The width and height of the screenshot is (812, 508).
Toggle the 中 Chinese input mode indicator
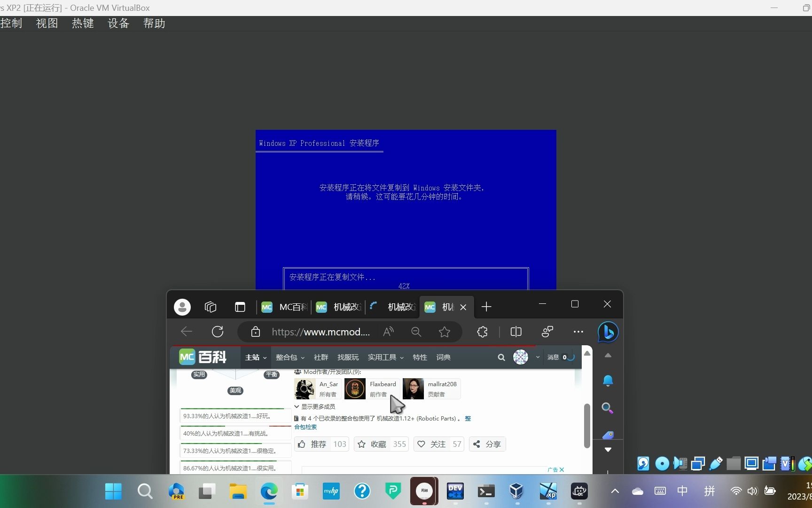point(682,491)
